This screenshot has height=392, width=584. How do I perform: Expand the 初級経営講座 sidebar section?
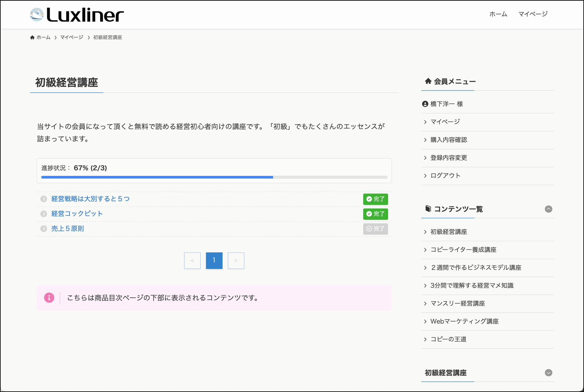tap(548, 373)
